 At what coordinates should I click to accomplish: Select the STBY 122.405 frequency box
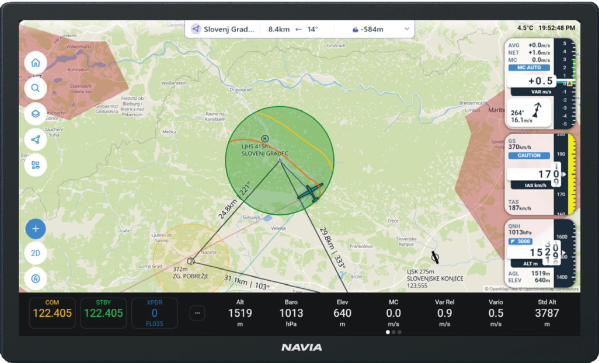point(104,313)
